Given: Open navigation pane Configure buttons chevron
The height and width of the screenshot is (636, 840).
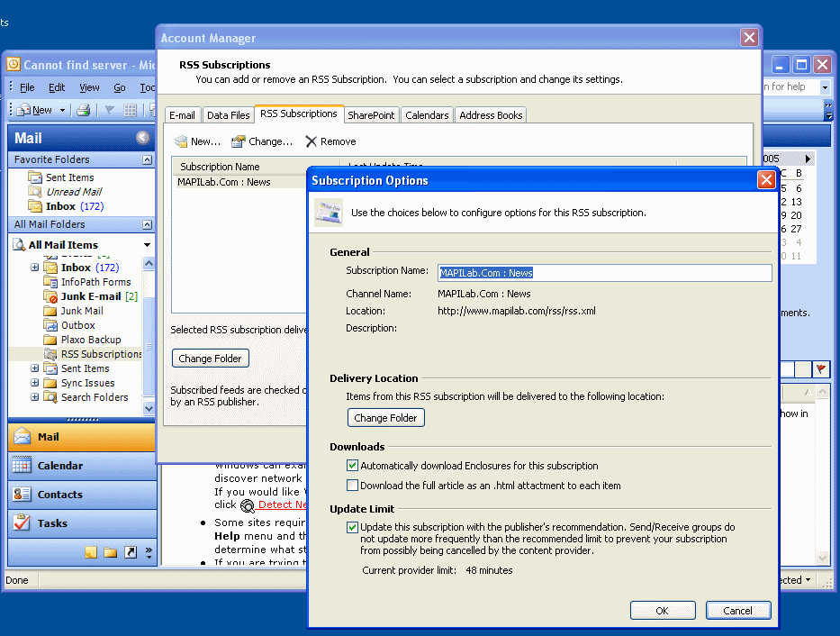Looking at the screenshot, I should pyautogui.click(x=149, y=552).
